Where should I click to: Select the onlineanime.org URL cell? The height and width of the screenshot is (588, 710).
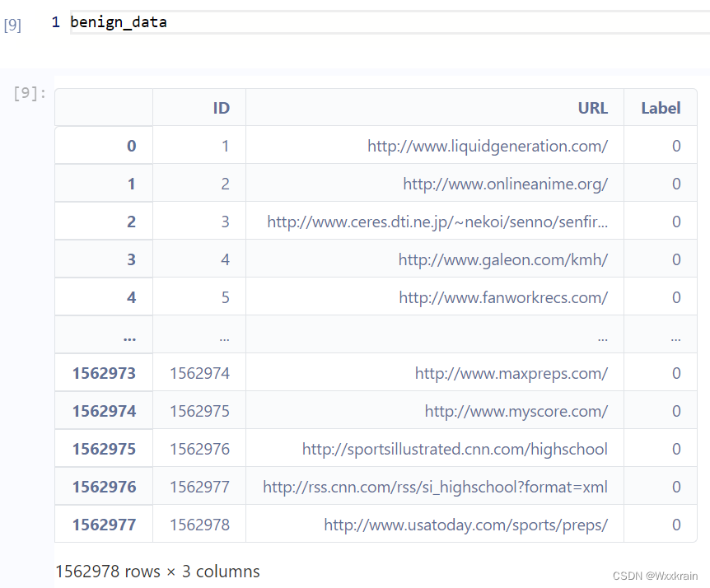click(x=435, y=184)
